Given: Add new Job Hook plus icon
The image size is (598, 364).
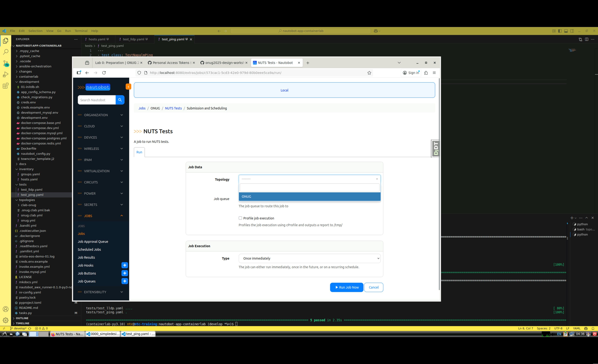Looking at the screenshot, I should tap(124, 265).
